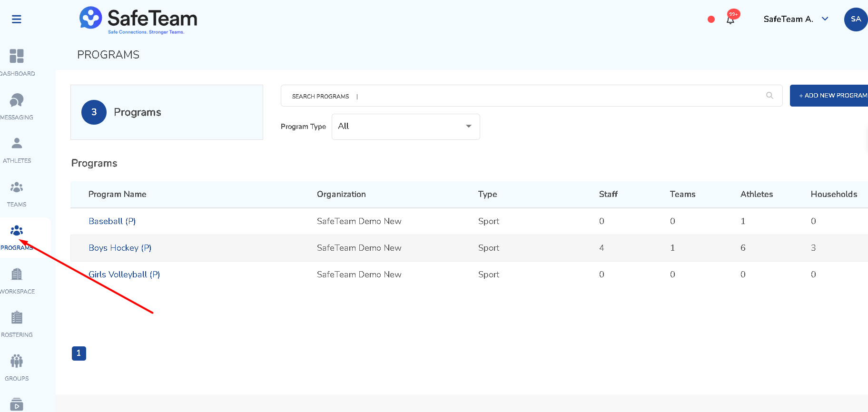Open the Baseball (P) program
The height and width of the screenshot is (412, 868).
click(112, 221)
